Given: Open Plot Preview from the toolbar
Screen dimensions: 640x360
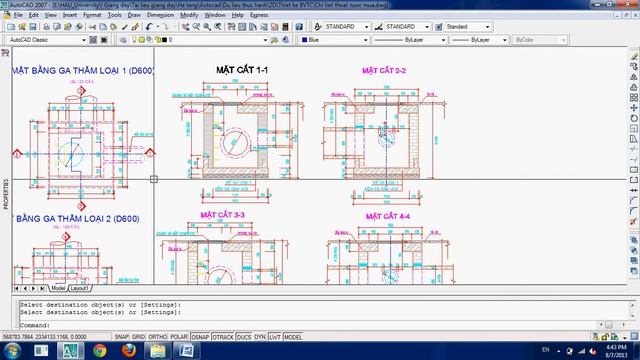Looking at the screenshot, I should pos(57,27).
